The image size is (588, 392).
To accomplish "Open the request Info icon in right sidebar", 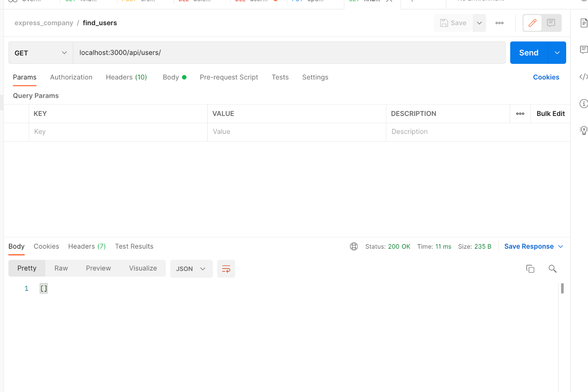I will [x=583, y=103].
